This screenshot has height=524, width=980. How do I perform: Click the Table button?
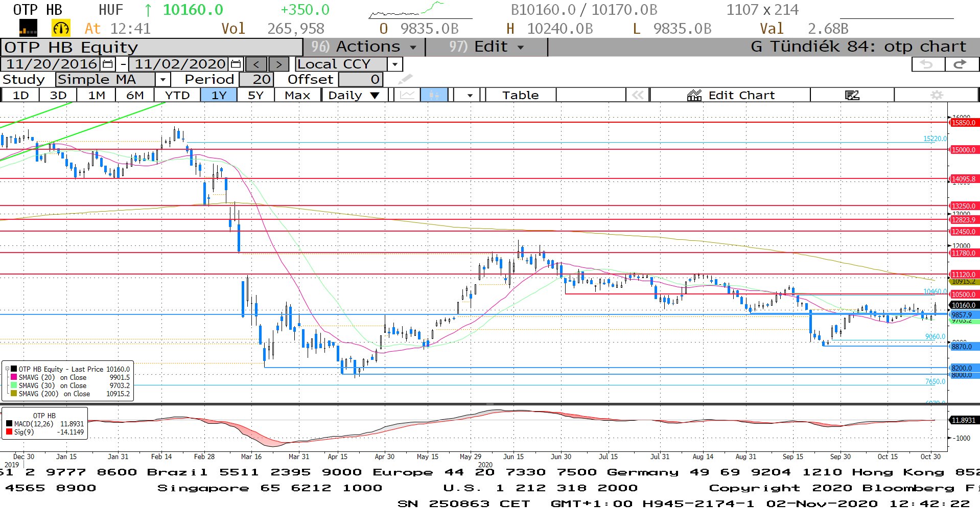coord(520,95)
